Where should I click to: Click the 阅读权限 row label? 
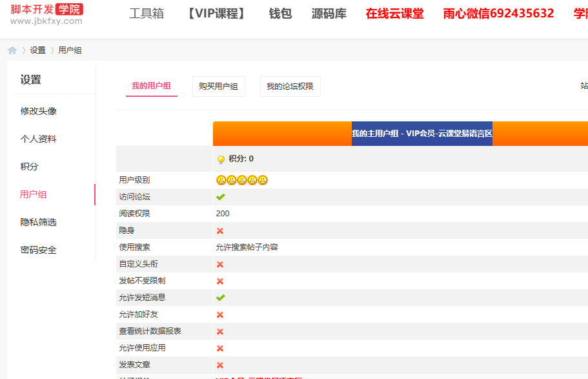(x=135, y=214)
